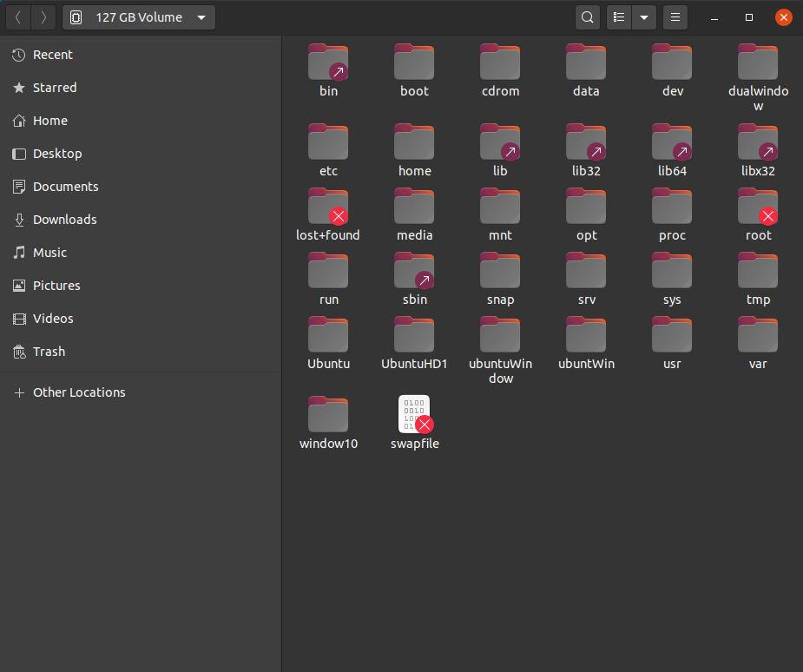The height and width of the screenshot is (672, 803).
Task: Open Music in the sidebar
Action: pos(141,253)
